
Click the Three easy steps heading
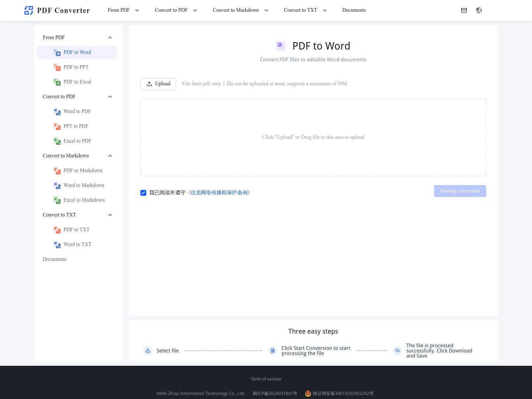click(x=313, y=331)
